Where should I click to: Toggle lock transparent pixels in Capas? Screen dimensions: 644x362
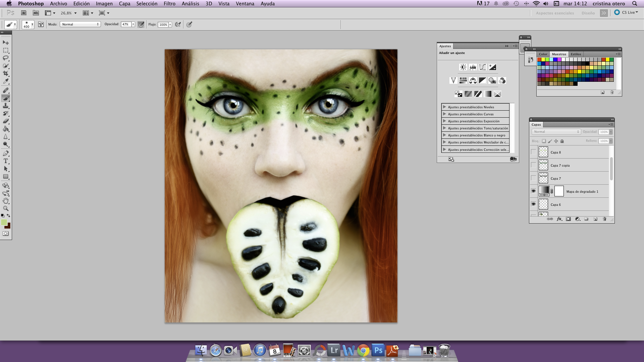(544, 141)
